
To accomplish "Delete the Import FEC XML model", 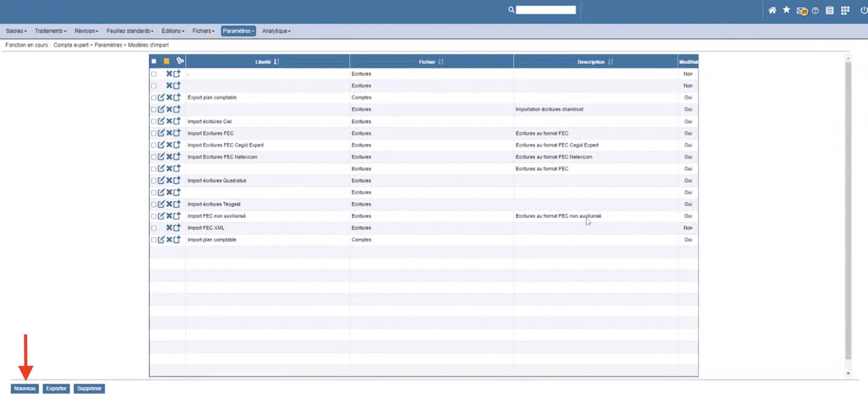I will [x=169, y=227].
